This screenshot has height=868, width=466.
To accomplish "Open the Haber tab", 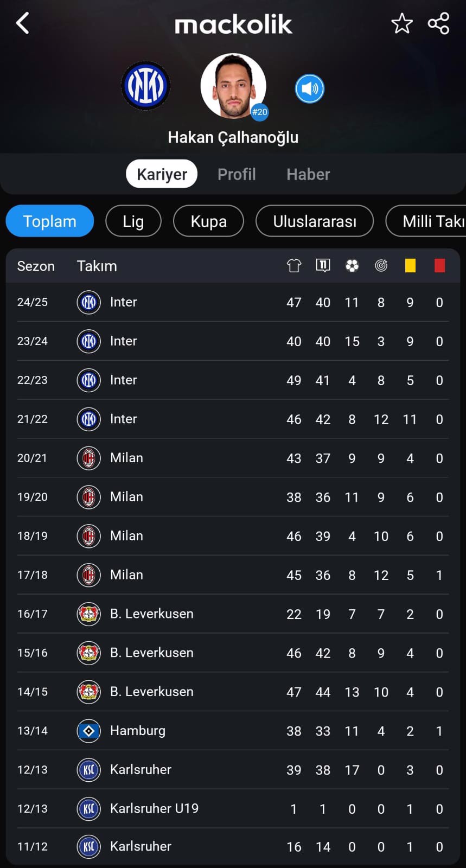I will tap(308, 174).
